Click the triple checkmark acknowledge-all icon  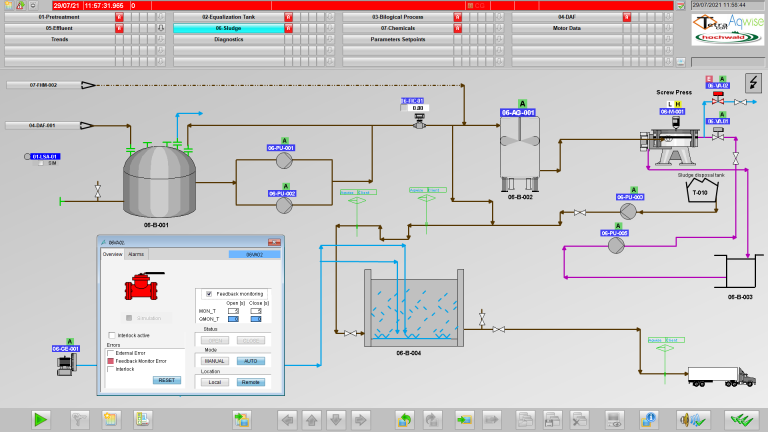click(739, 419)
